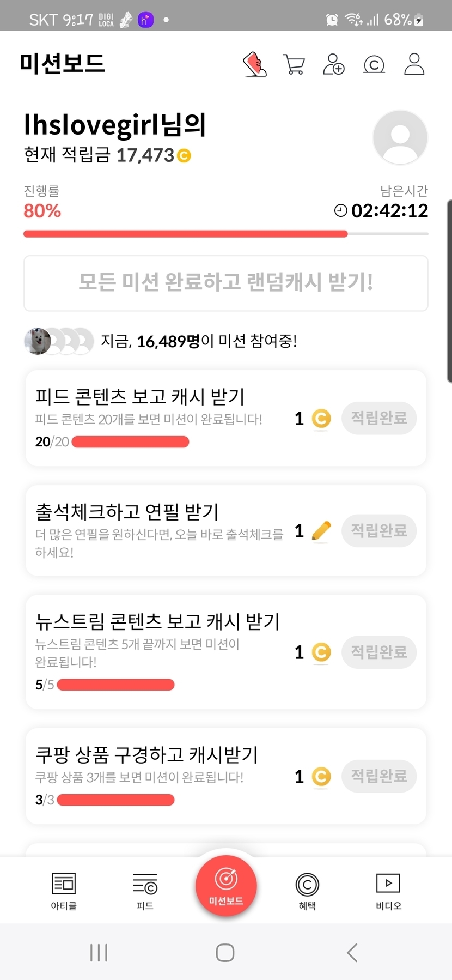Image resolution: width=452 pixels, height=980 pixels.
Task: Tap 적립완료 button for 쿠팡 상품 mission
Action: (x=379, y=776)
